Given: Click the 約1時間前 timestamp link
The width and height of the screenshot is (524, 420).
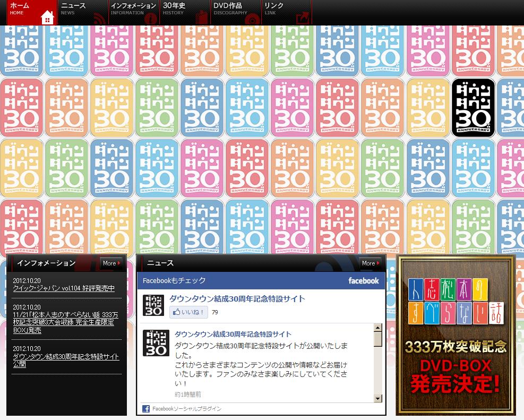Looking at the screenshot, I should pyautogui.click(x=188, y=395).
